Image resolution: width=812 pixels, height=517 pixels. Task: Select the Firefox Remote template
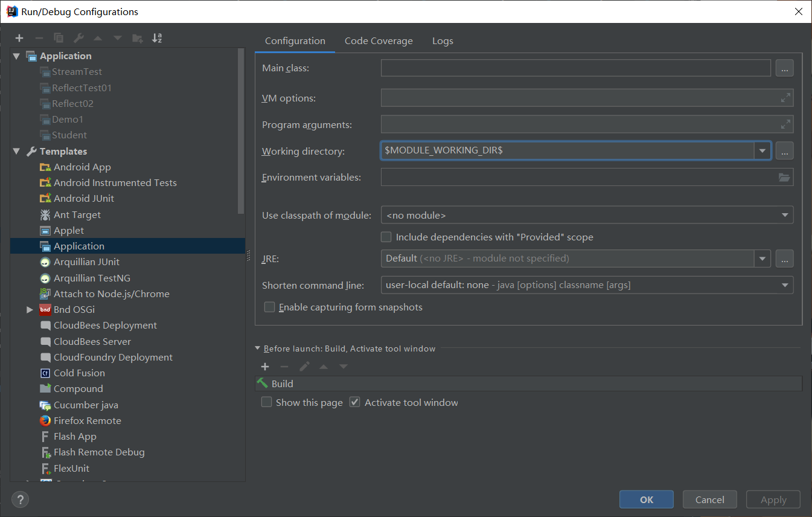(87, 420)
